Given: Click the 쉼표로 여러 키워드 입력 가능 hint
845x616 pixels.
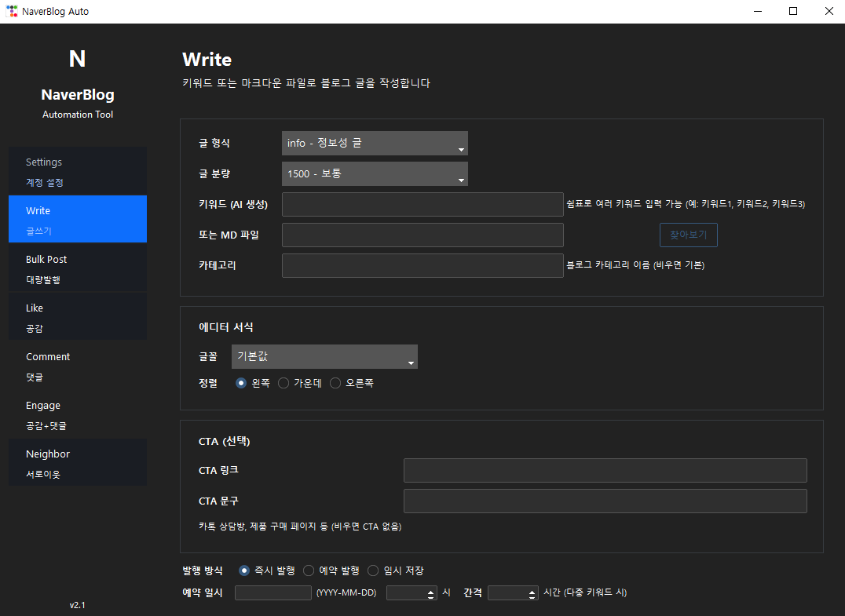Looking at the screenshot, I should tap(686, 204).
